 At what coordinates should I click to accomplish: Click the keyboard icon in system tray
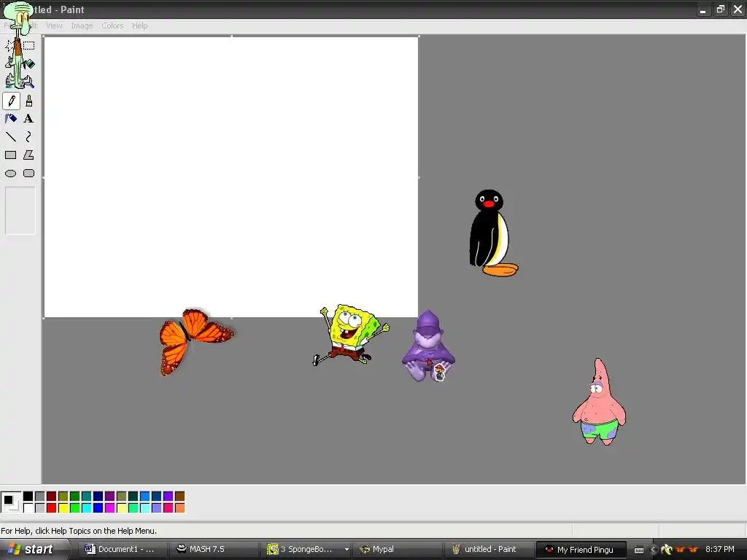pyautogui.click(x=639, y=550)
